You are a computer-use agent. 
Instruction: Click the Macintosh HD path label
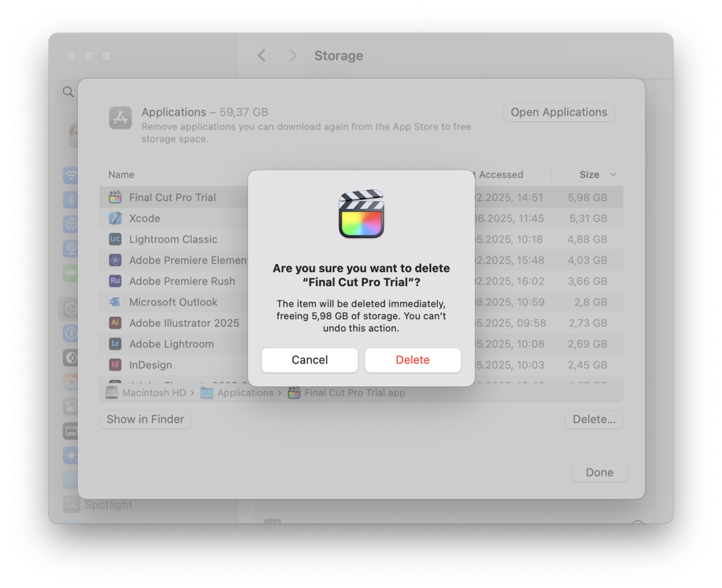pos(154,392)
